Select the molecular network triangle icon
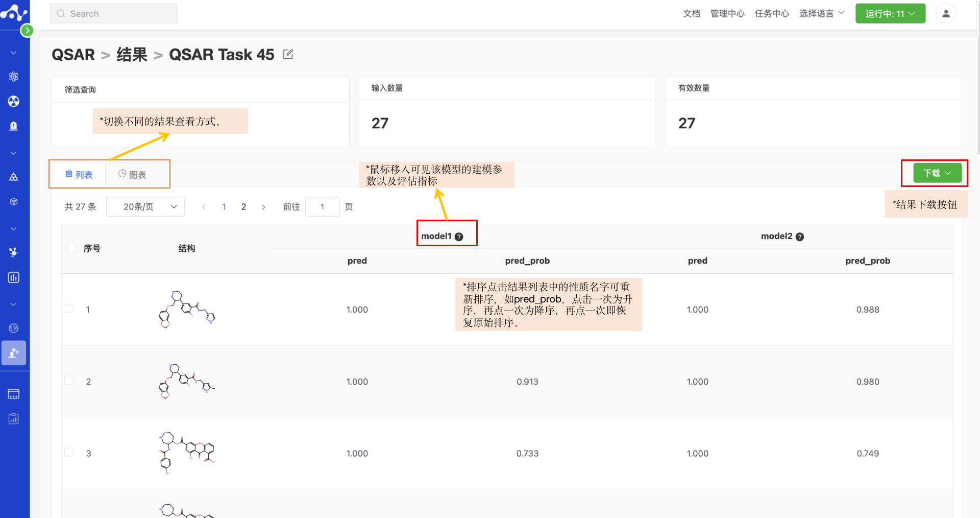Image resolution: width=980 pixels, height=518 pixels. point(14,177)
